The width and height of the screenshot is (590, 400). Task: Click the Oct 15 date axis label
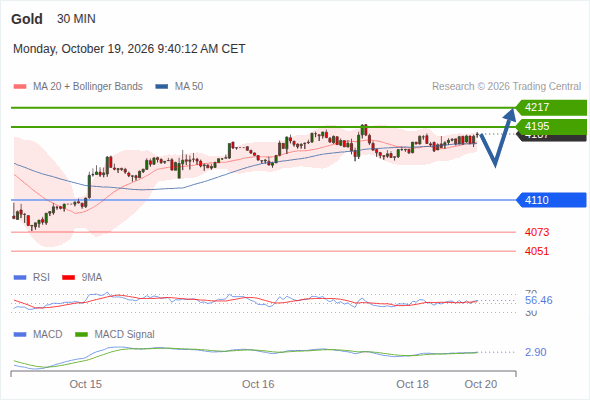pyautogui.click(x=85, y=384)
